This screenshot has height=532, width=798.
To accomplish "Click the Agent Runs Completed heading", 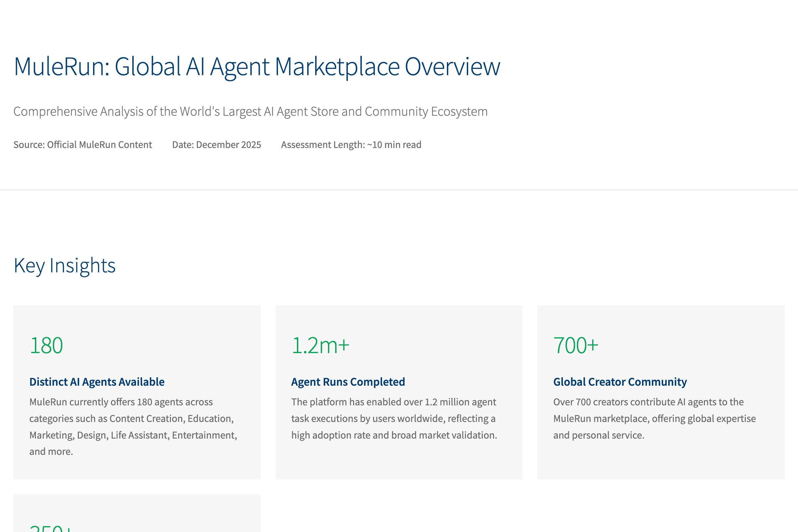I will (348, 382).
